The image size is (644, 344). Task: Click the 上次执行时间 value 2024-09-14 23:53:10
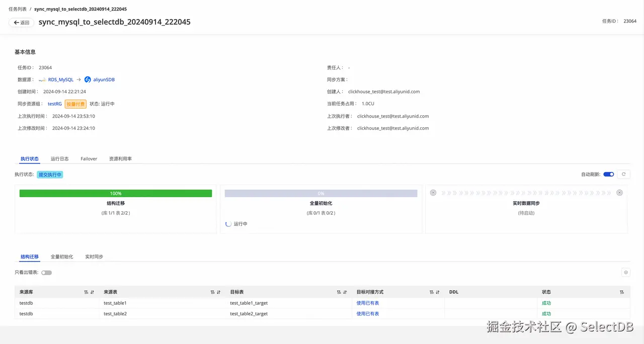pyautogui.click(x=73, y=116)
